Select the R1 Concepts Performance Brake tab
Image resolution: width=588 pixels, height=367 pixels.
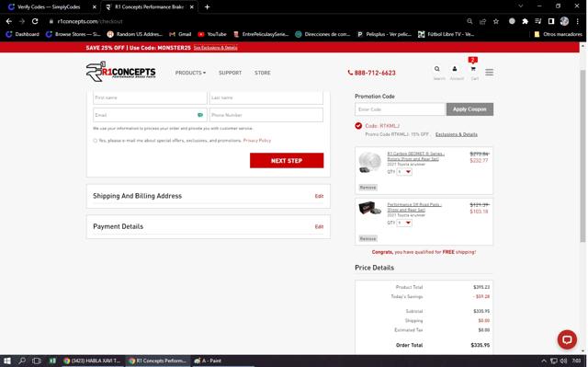(149, 6)
